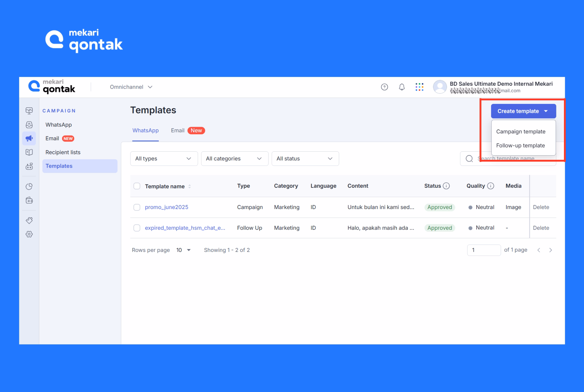Click the Media column header
This screenshot has height=392, width=584.
pos(513,186)
